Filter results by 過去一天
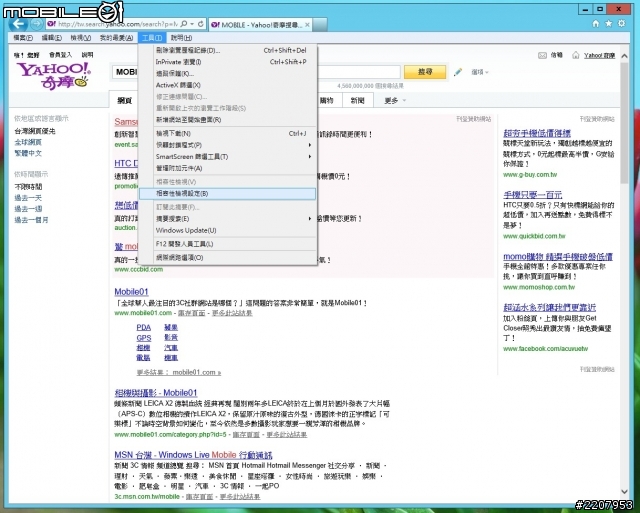The image size is (640, 513). [28, 198]
